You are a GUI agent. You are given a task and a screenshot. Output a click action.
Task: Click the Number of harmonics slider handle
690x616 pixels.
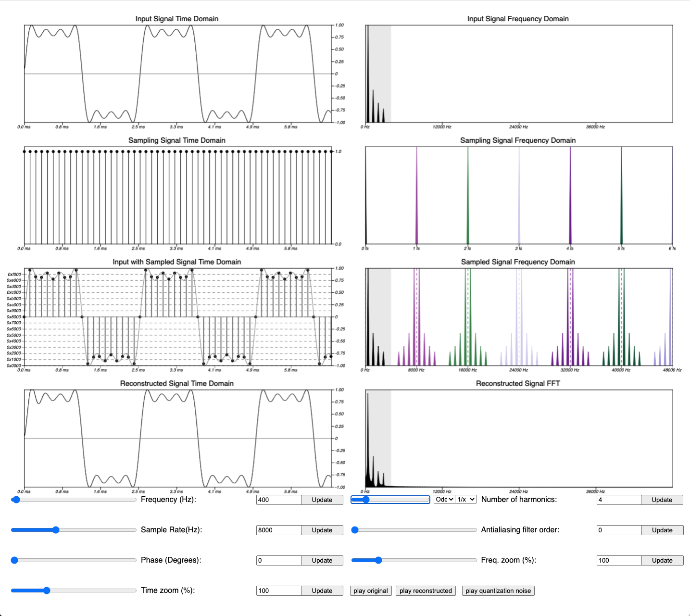pos(366,500)
